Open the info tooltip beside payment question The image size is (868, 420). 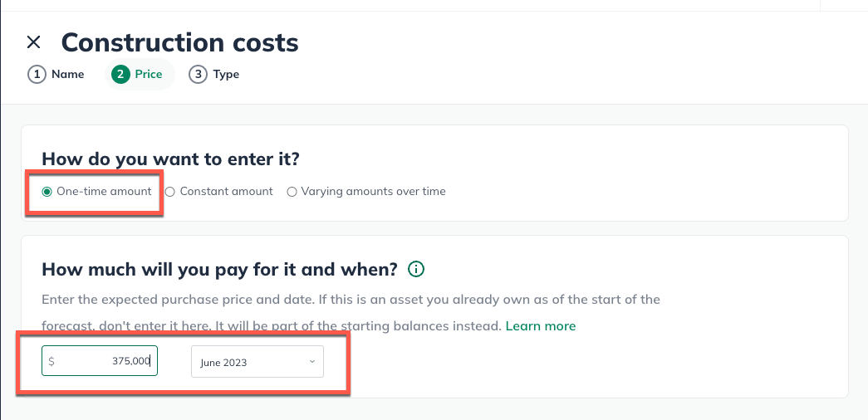pos(416,270)
